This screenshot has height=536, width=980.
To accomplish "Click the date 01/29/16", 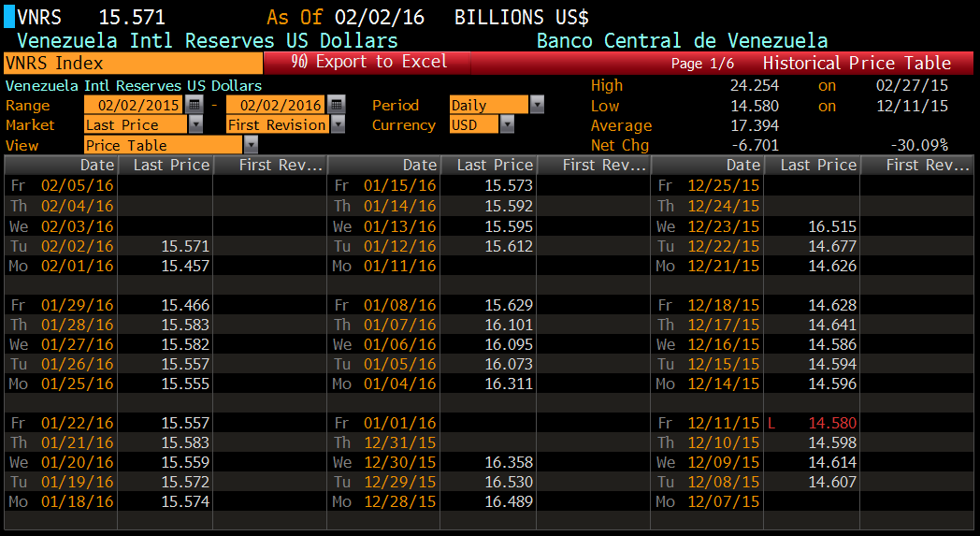I will pos(78,305).
